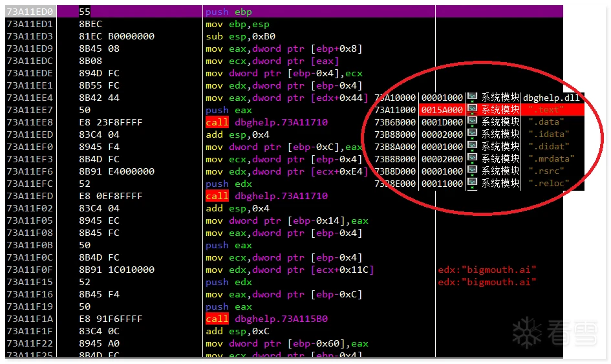
Task: Click opcode bytes E8 23F8FFFF
Action: click(111, 122)
